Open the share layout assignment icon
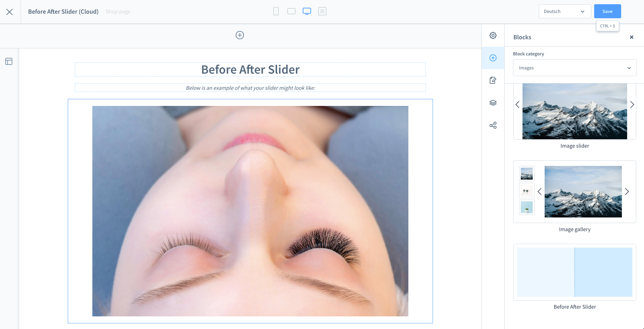 (x=493, y=125)
